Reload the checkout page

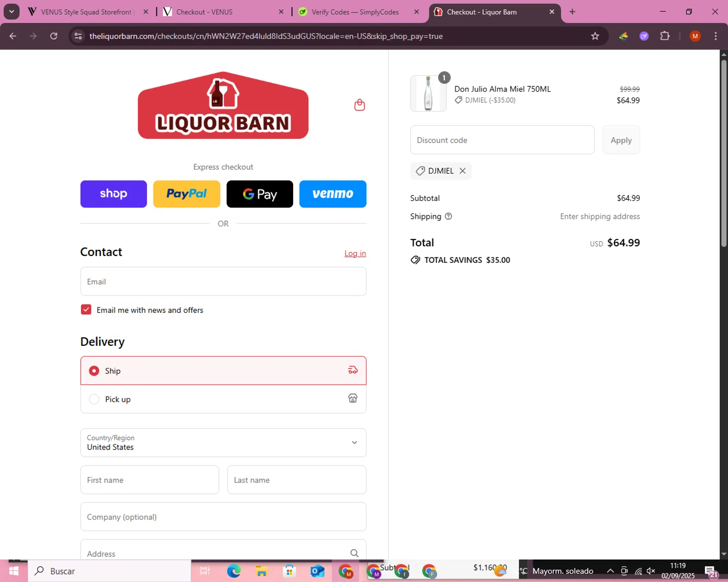pos(54,36)
